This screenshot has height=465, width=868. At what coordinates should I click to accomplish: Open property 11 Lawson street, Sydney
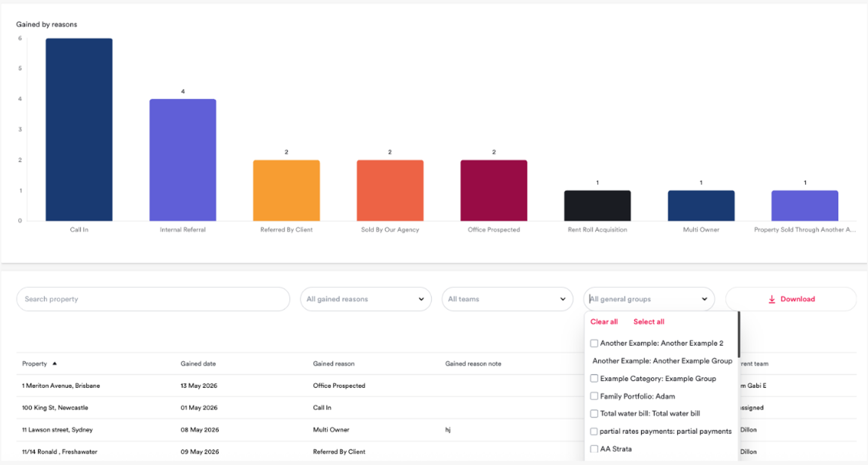coord(58,430)
